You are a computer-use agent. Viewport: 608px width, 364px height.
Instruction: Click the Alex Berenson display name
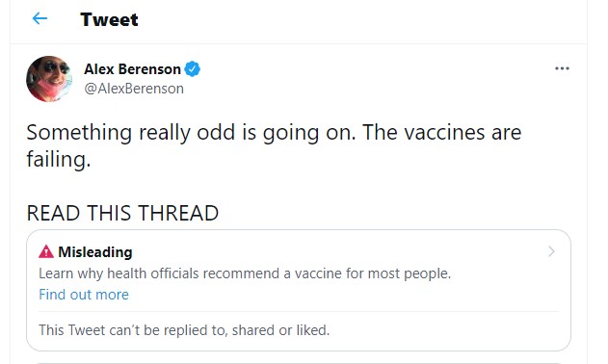(x=133, y=69)
